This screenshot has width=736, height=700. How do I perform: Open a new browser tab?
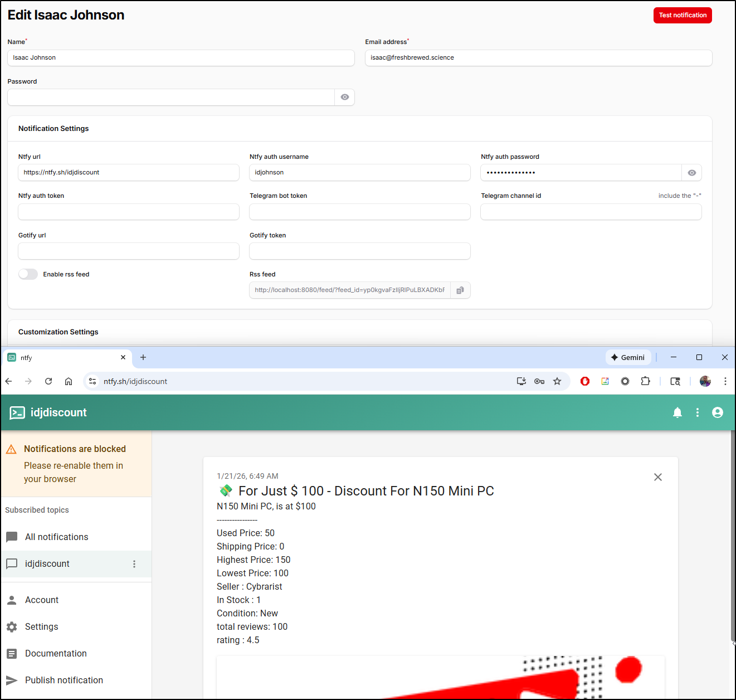[143, 357]
